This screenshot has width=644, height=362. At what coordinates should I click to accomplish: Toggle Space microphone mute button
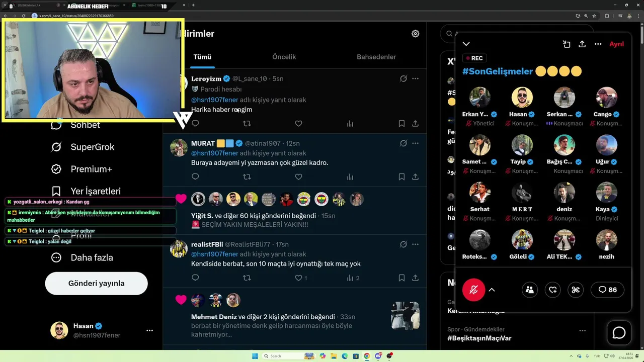click(x=473, y=290)
